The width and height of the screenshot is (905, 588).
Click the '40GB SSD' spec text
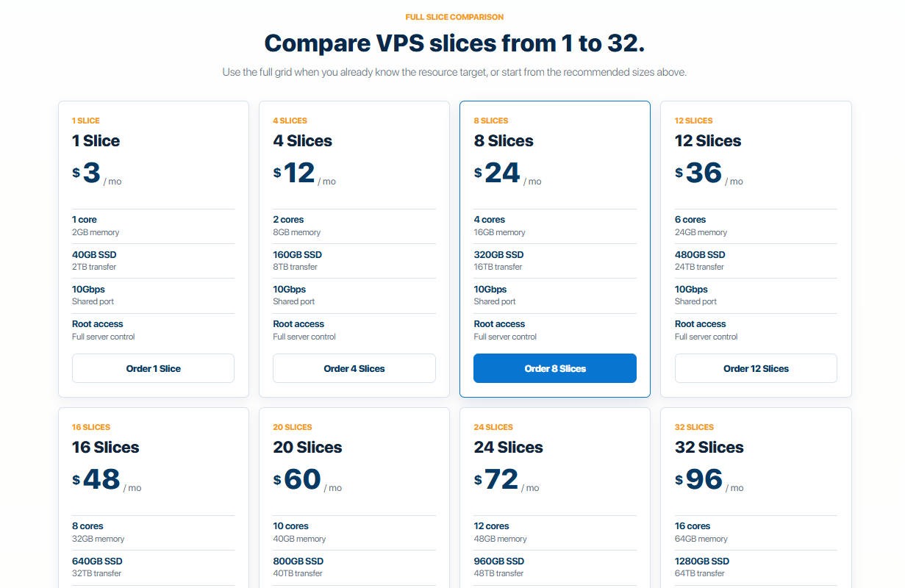pos(94,254)
